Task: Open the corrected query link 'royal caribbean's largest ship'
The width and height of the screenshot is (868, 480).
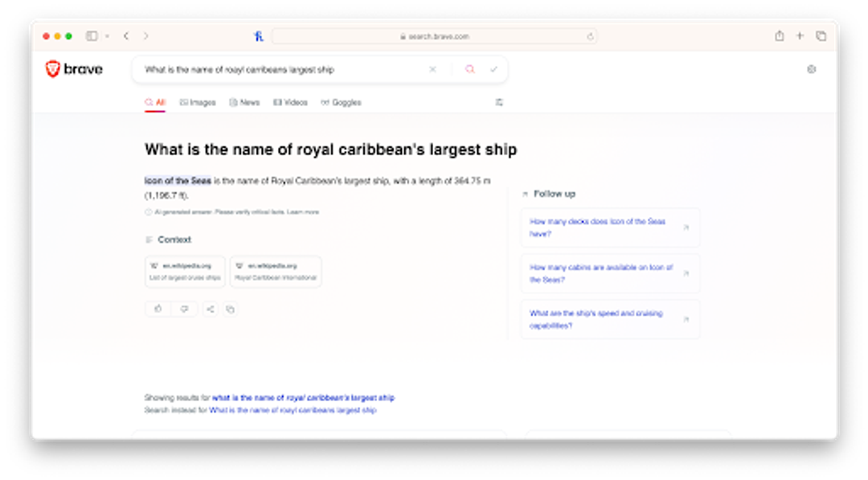Action: click(x=303, y=397)
